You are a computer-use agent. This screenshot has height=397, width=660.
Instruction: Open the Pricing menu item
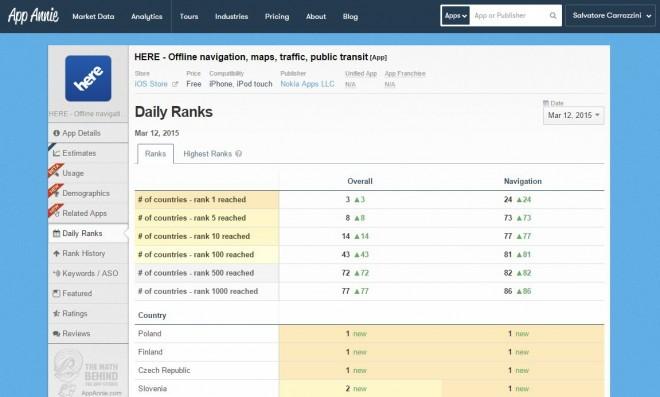click(x=277, y=16)
